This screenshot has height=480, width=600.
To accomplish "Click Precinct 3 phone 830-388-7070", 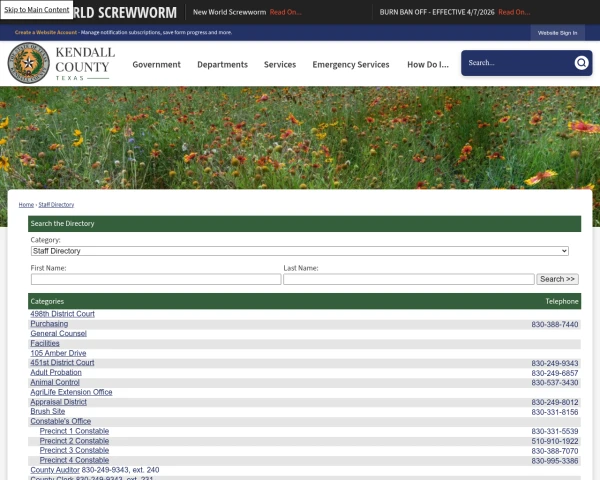I will pos(554,451).
